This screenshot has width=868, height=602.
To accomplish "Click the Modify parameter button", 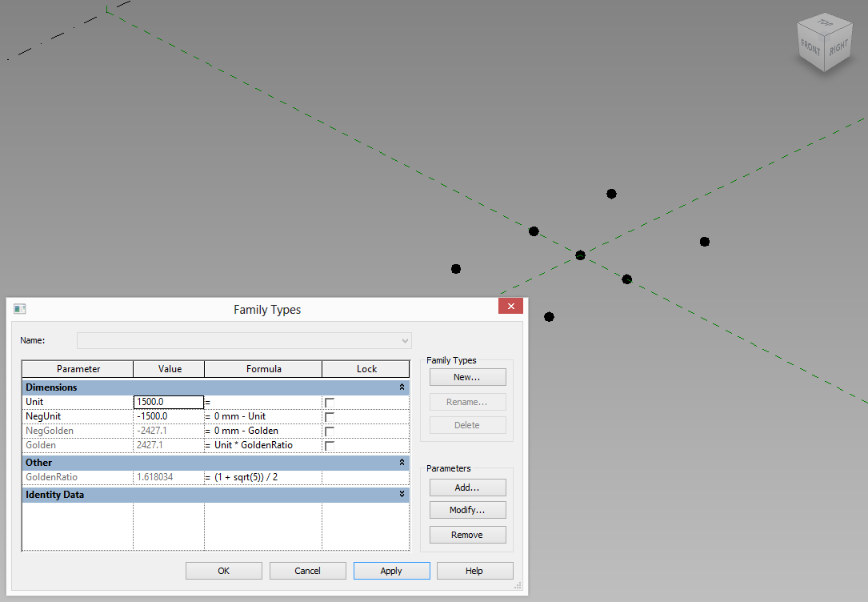I will [x=467, y=510].
